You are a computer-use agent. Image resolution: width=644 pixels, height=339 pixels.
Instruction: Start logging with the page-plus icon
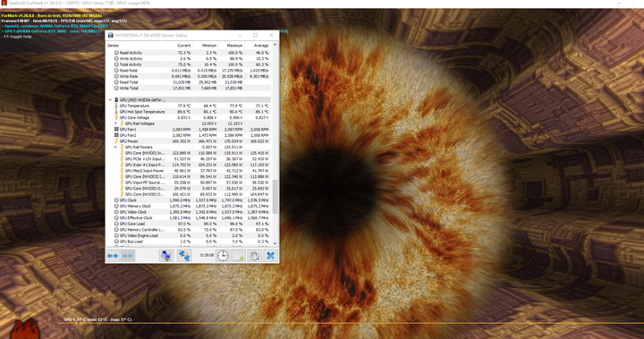click(x=239, y=256)
